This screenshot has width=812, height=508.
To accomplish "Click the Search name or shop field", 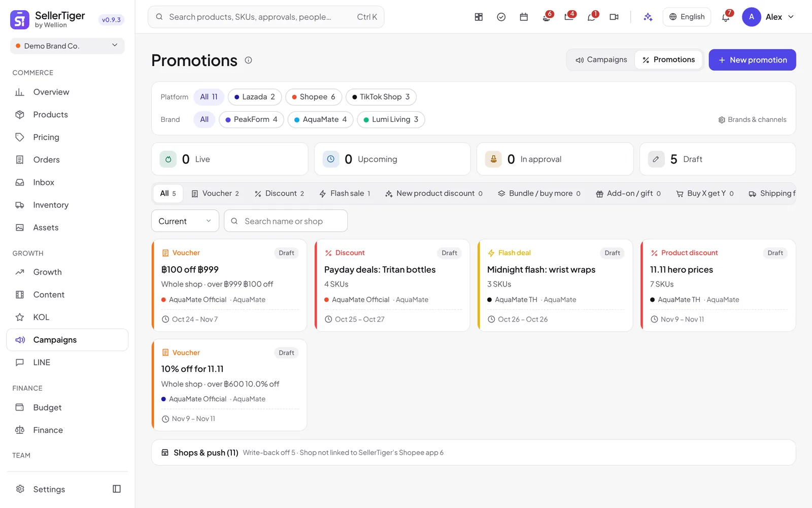I will [286, 221].
